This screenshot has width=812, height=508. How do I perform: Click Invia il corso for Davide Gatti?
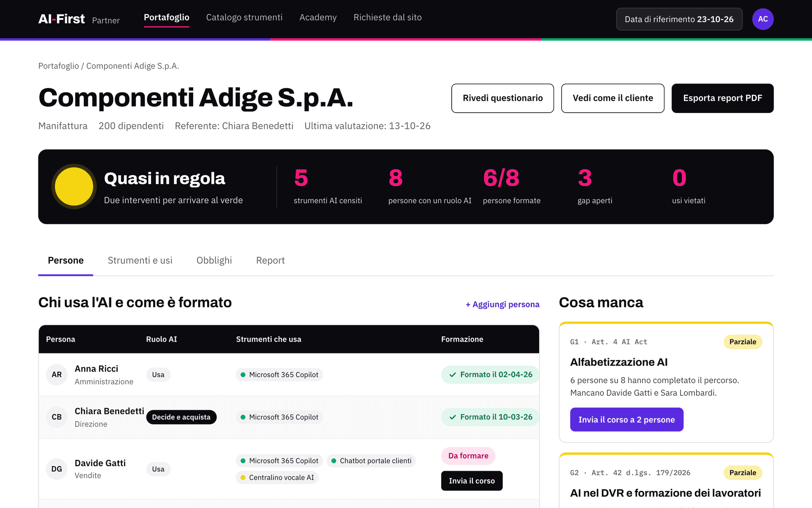click(x=472, y=481)
